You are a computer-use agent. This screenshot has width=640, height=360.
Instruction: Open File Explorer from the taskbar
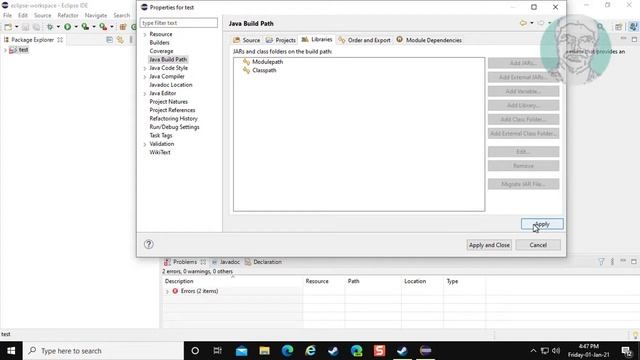click(x=264, y=351)
